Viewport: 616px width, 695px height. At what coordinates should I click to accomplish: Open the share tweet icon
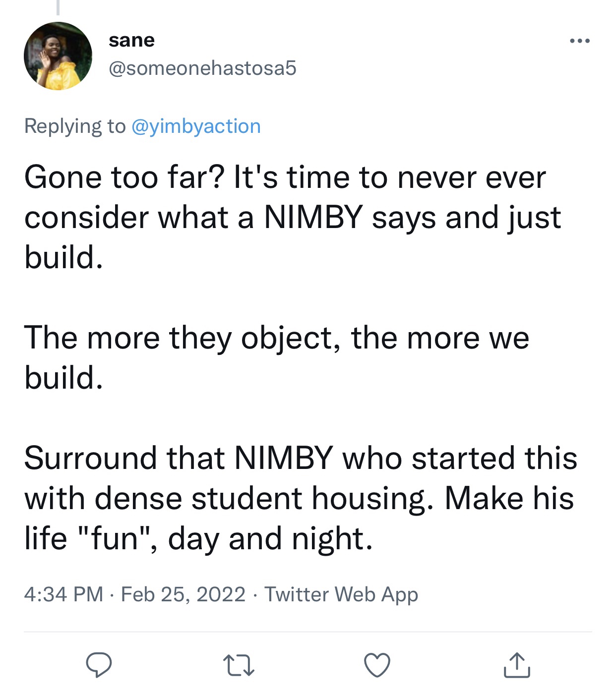517,665
